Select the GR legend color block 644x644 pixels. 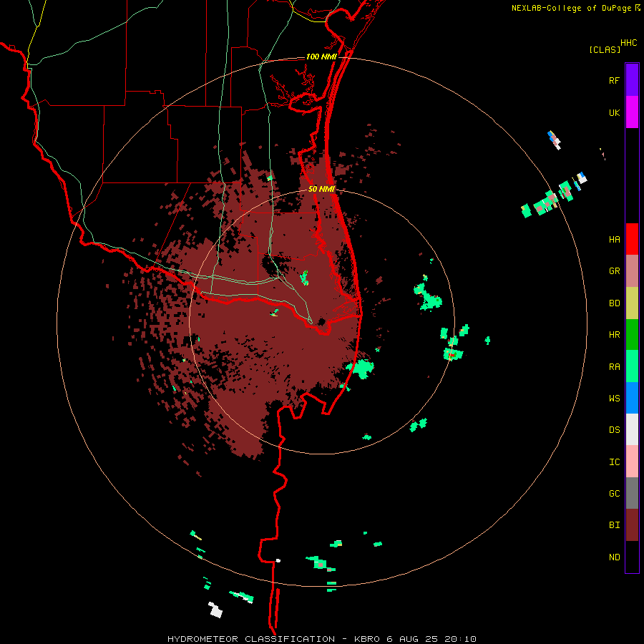(632, 271)
